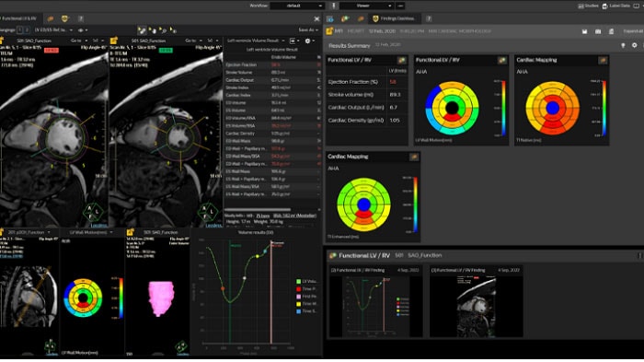Toggle the blue Time legend entry in chart
The width and height of the screenshot is (644, 362).
point(306,311)
